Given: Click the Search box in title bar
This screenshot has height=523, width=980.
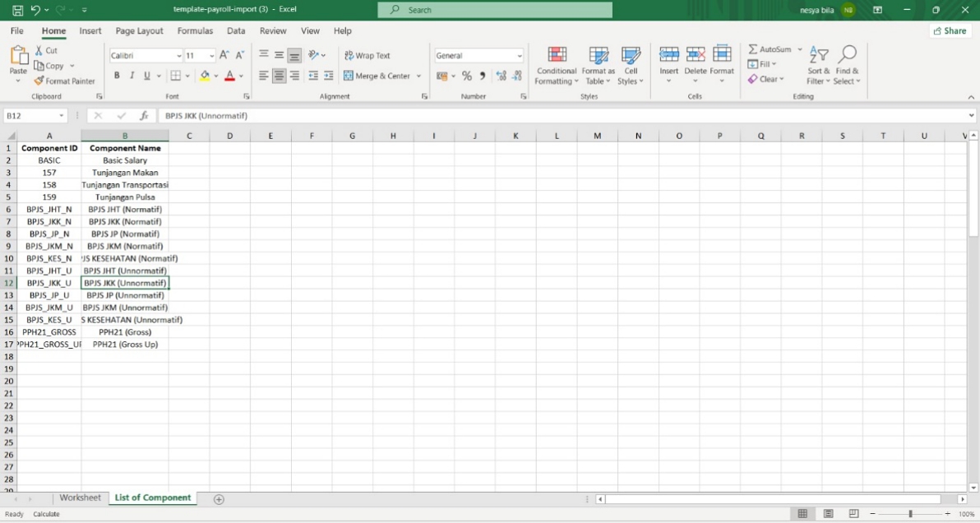Looking at the screenshot, I should pyautogui.click(x=495, y=10).
